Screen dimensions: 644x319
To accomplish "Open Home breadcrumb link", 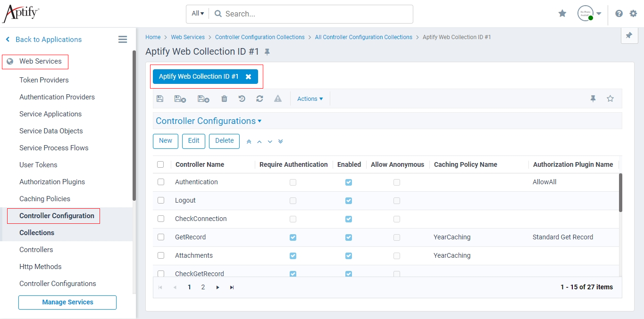I will (153, 37).
